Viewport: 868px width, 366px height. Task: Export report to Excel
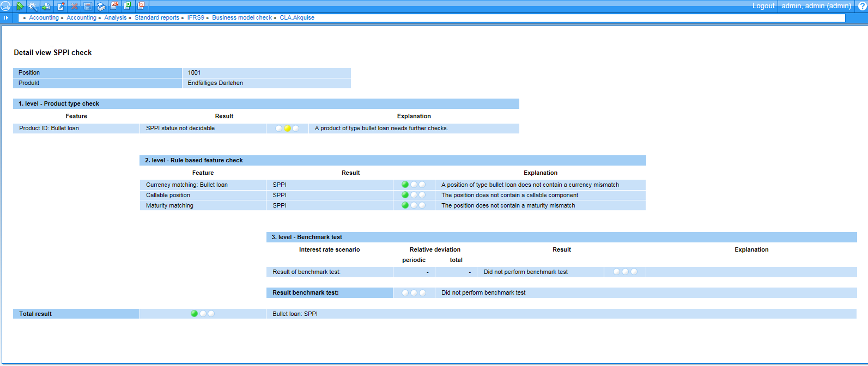(x=127, y=6)
